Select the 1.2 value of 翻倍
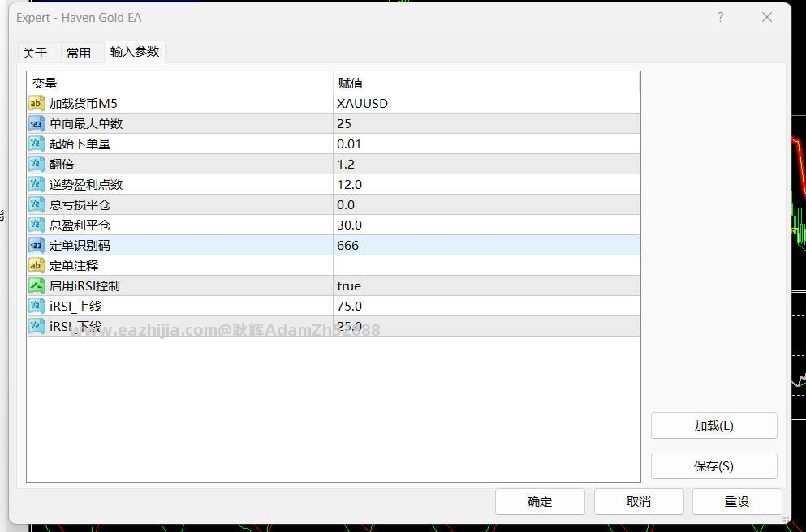This screenshot has height=532, width=806. [x=486, y=165]
